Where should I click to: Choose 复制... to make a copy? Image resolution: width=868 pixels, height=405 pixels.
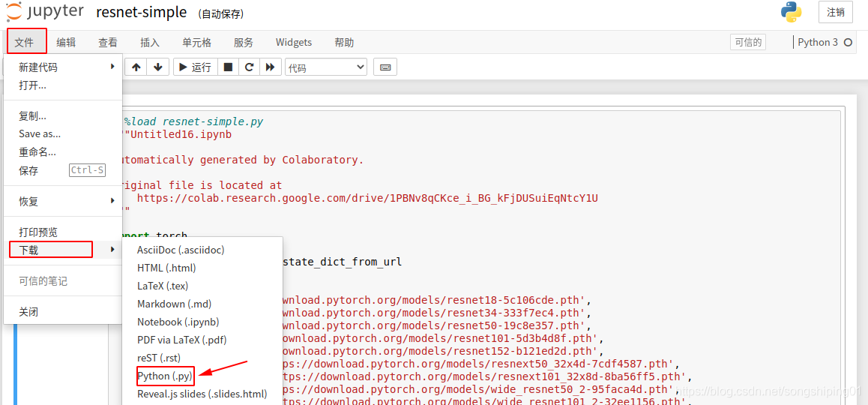tap(63, 115)
